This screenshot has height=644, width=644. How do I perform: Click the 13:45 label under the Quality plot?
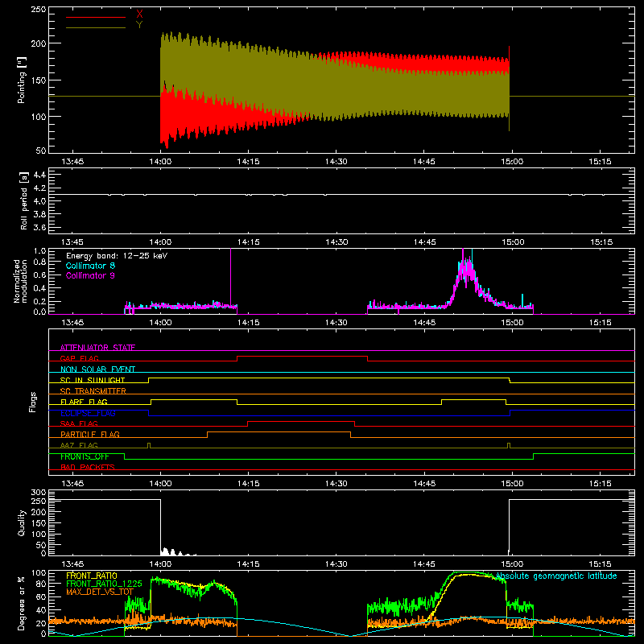72,564
